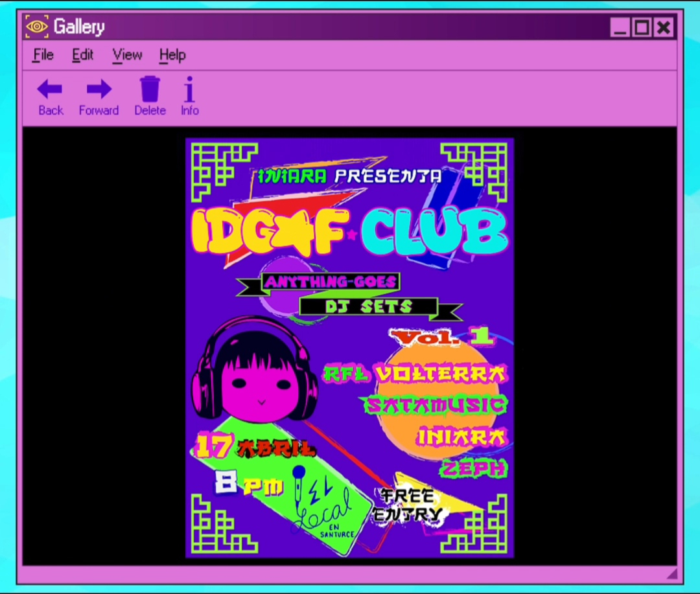Go to next image with Forward arrow
700x594 pixels.
tap(99, 89)
